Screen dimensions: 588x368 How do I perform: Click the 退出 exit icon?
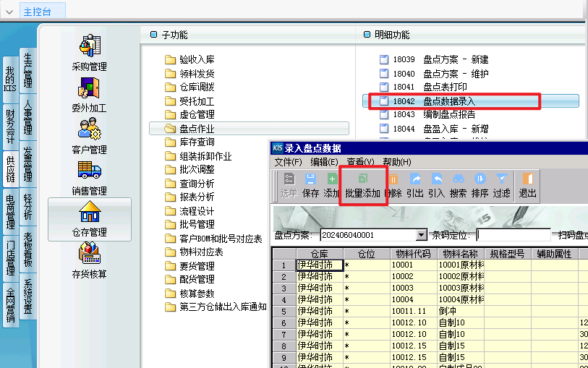click(x=528, y=179)
